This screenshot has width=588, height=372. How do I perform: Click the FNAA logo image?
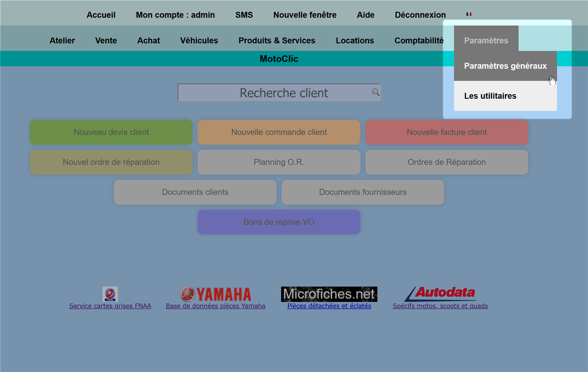tap(110, 294)
